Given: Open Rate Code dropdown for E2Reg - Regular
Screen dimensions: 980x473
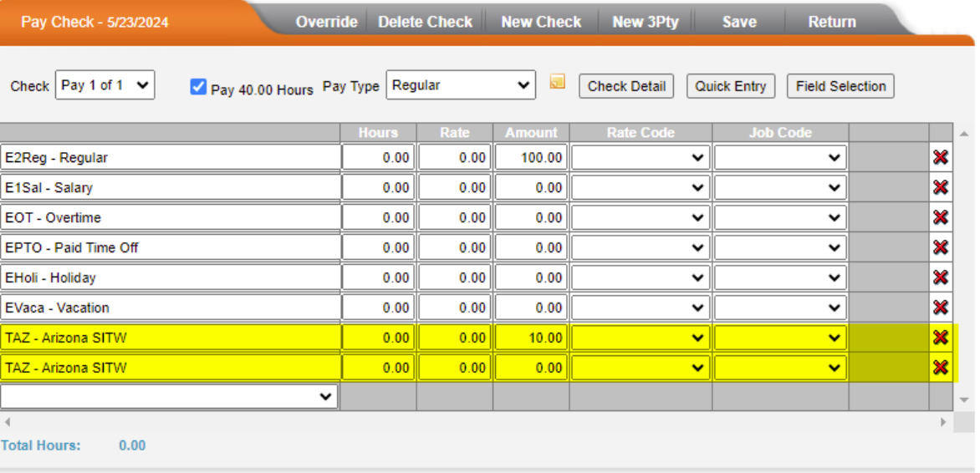Looking at the screenshot, I should tap(641, 157).
